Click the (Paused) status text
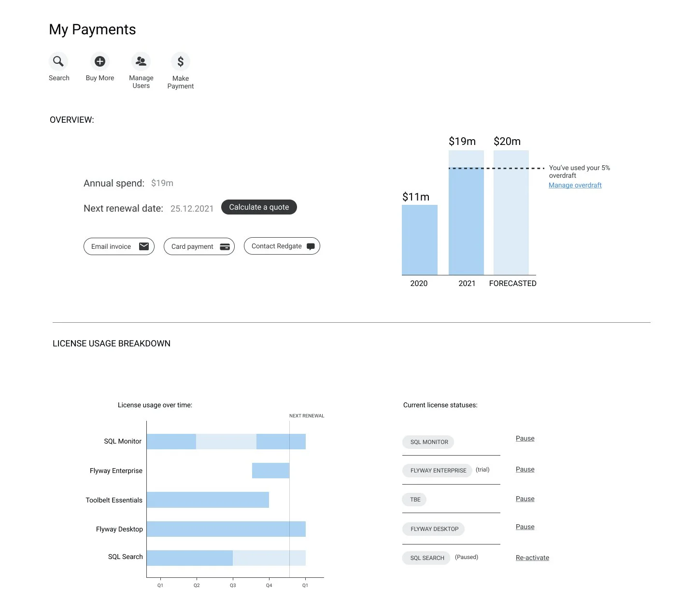Screen dimensions: 695x616 click(467, 557)
